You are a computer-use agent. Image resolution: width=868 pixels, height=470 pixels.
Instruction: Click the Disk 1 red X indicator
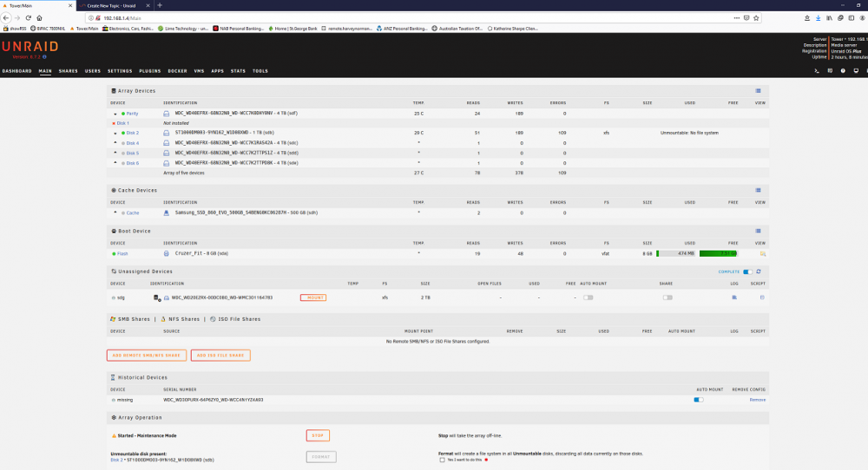pyautogui.click(x=114, y=123)
